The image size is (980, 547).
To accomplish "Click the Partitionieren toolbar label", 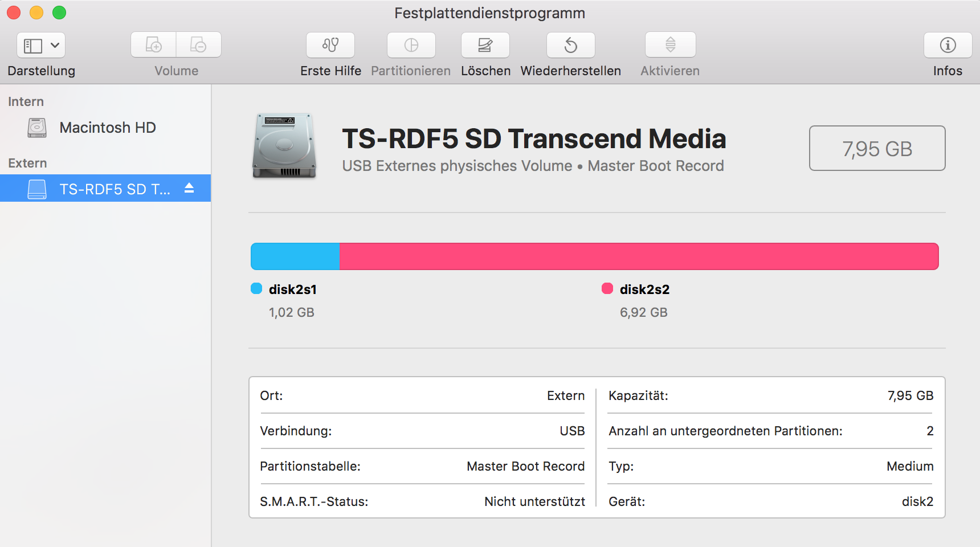I will pos(411,71).
